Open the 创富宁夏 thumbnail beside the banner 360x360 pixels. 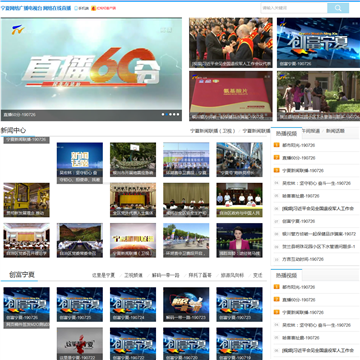click(x=318, y=43)
